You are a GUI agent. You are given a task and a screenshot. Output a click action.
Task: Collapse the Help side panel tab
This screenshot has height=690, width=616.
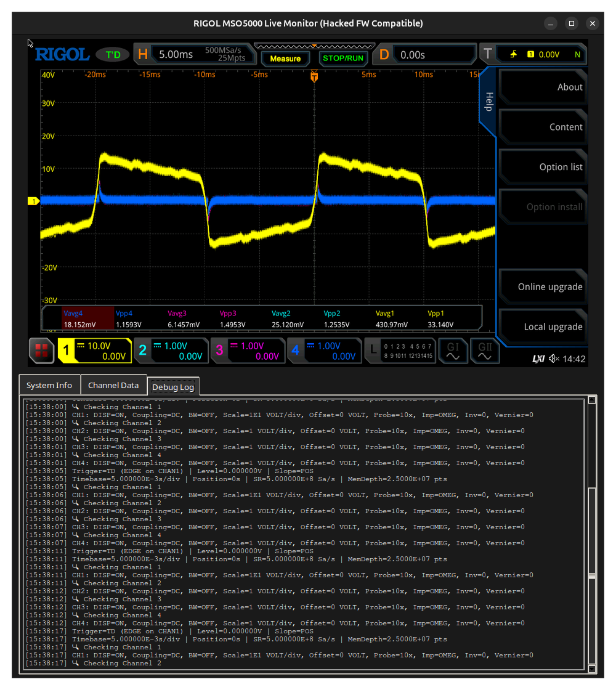pyautogui.click(x=488, y=102)
